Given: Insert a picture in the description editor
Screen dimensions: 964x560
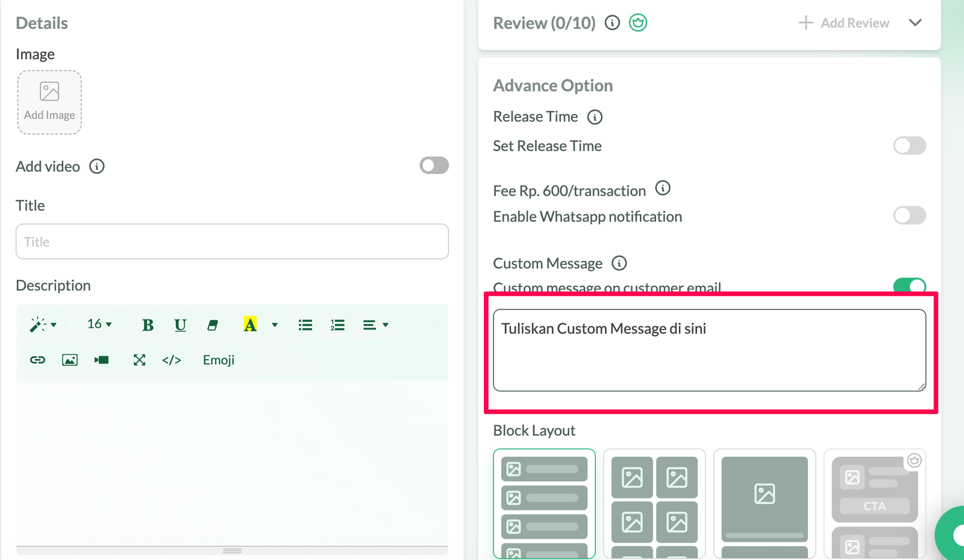Looking at the screenshot, I should (70, 360).
